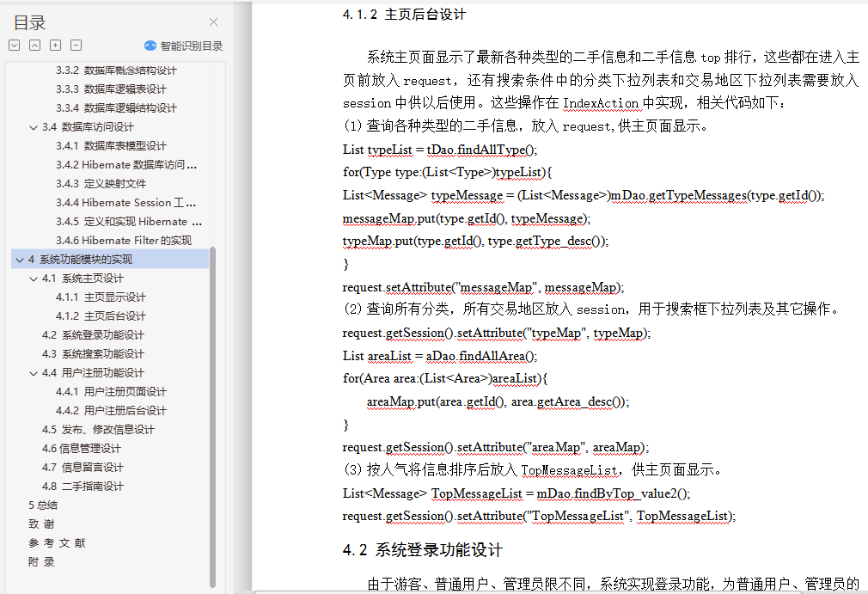Click code line List typeList = tDao.findAllType();

pos(440,150)
